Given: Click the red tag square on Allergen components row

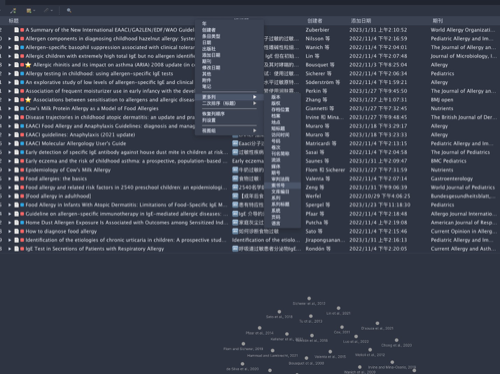Looking at the screenshot, I should click(x=22, y=39).
